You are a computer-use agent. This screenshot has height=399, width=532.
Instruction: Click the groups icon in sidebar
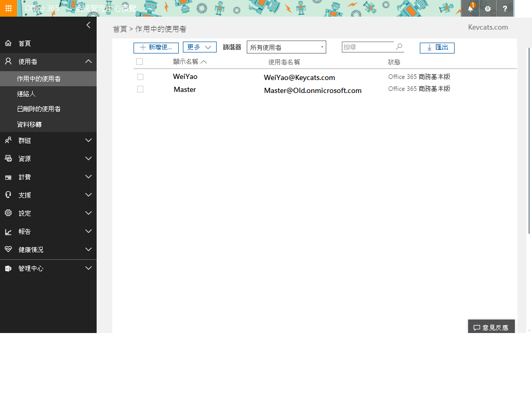pos(8,140)
